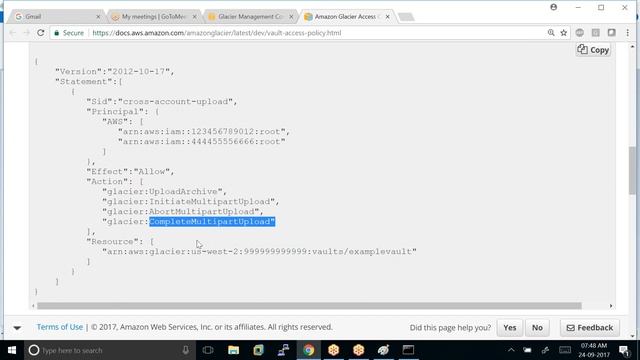Switch to the Gmail tab
The width and height of the screenshot is (640, 360).
tap(56, 17)
